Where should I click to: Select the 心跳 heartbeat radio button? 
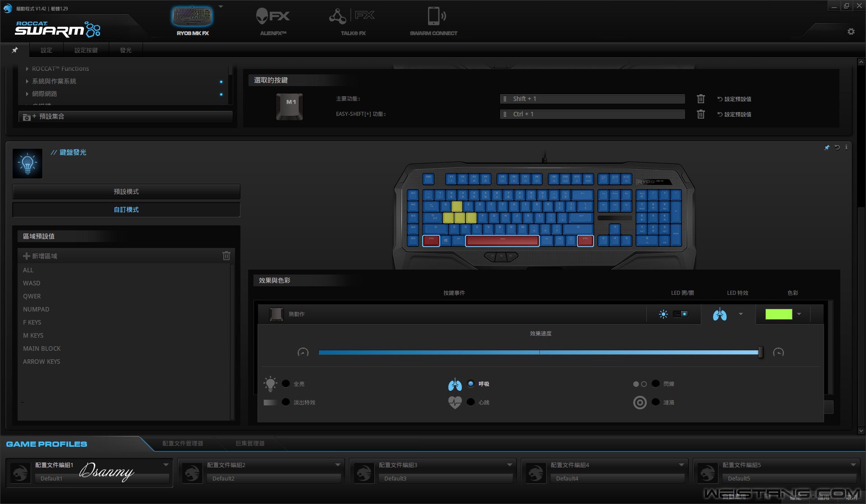point(470,402)
